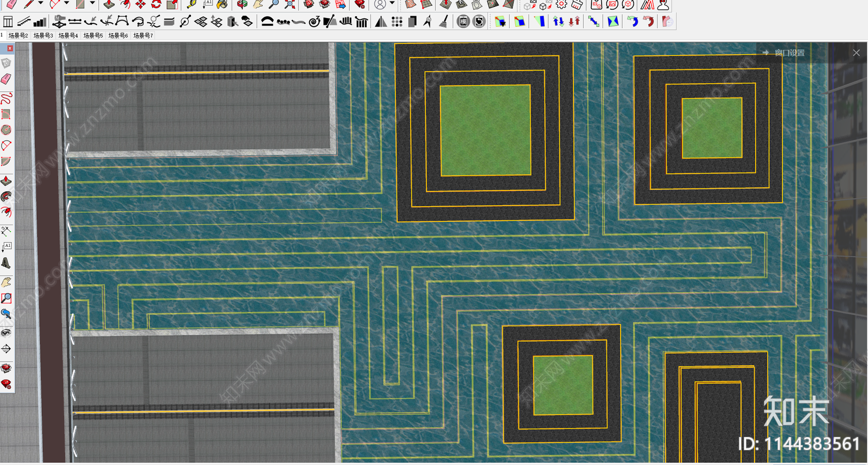Select the Eraser tool in top toolbar
This screenshot has width=868, height=465.
11,4
